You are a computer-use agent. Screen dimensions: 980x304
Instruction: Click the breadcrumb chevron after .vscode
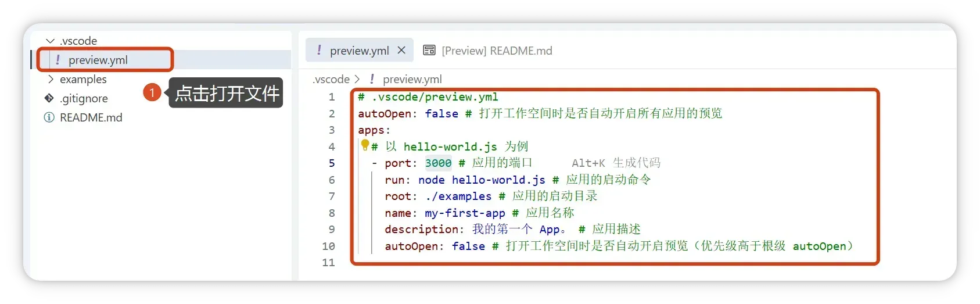357,79
